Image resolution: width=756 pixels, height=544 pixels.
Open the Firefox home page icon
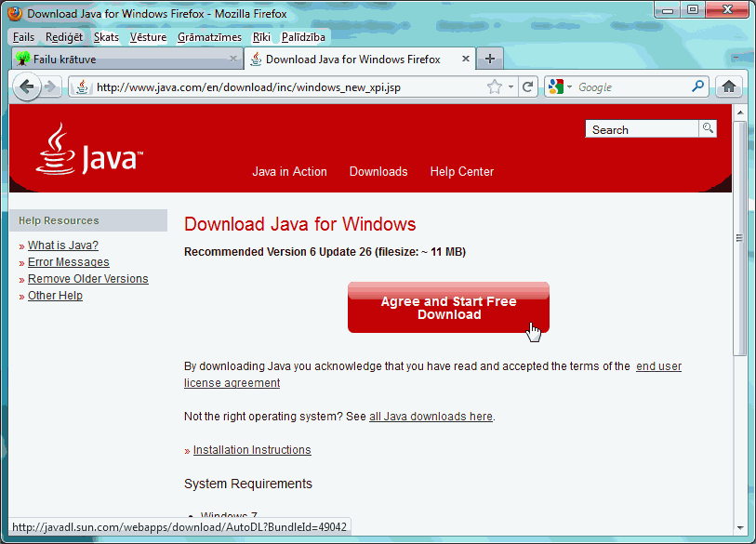tap(728, 86)
